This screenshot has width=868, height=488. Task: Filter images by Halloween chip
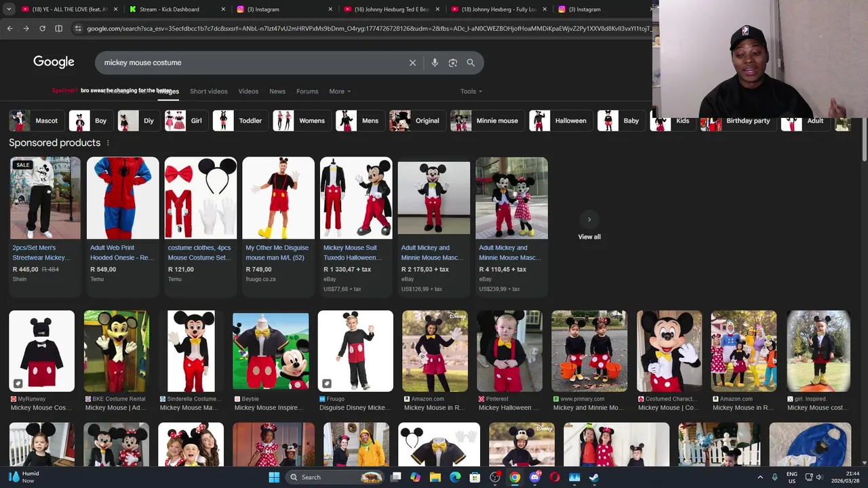tap(560, 121)
